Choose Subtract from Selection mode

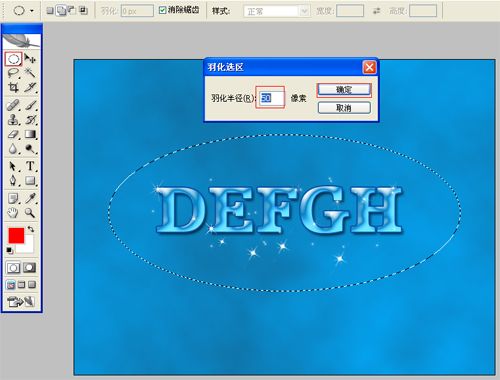click(72, 11)
